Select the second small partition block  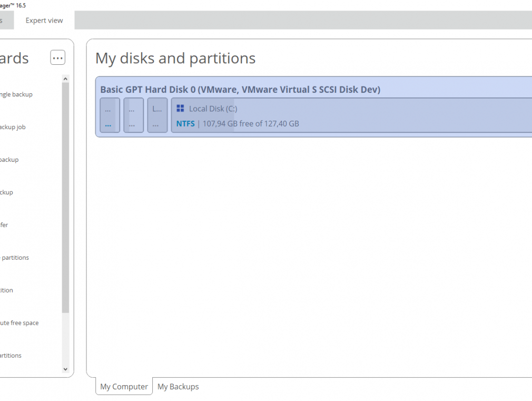(x=134, y=115)
